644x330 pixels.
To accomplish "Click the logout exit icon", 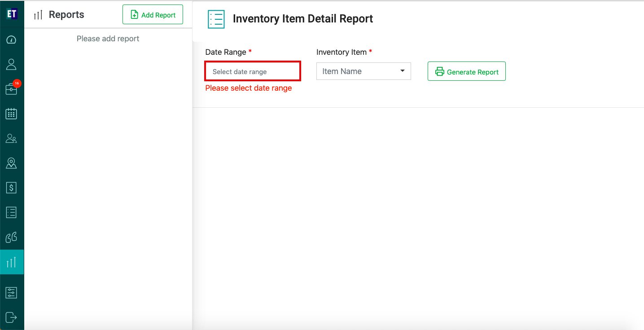I will pos(11,317).
